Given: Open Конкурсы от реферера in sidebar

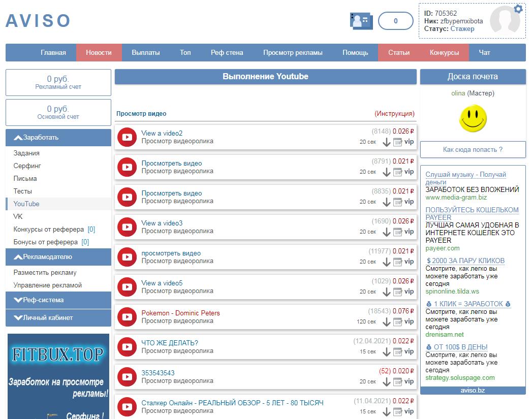Looking at the screenshot, I should pyautogui.click(x=48, y=230).
